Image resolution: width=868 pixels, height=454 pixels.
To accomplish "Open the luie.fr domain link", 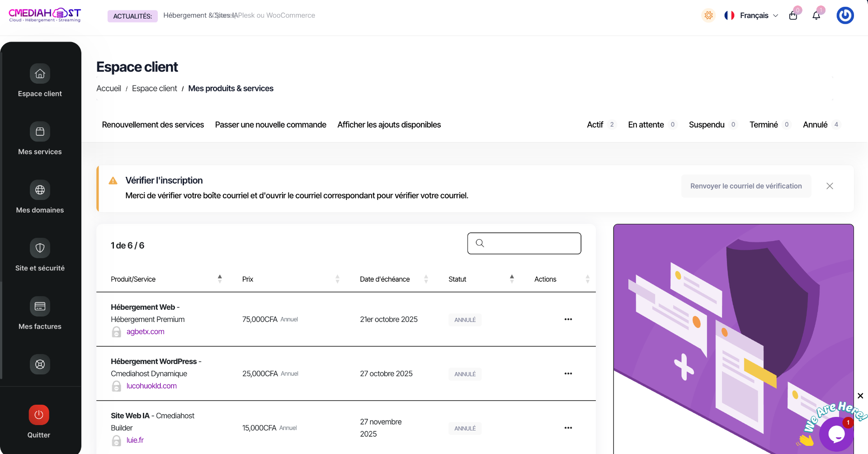I will 135,440.
